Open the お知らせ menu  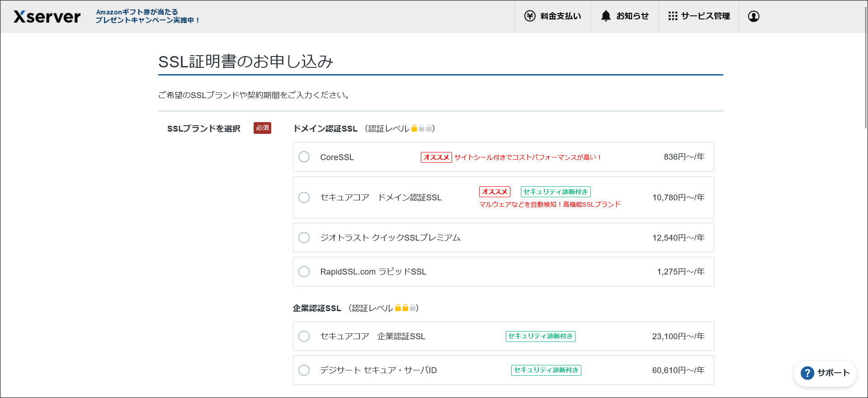(x=624, y=16)
